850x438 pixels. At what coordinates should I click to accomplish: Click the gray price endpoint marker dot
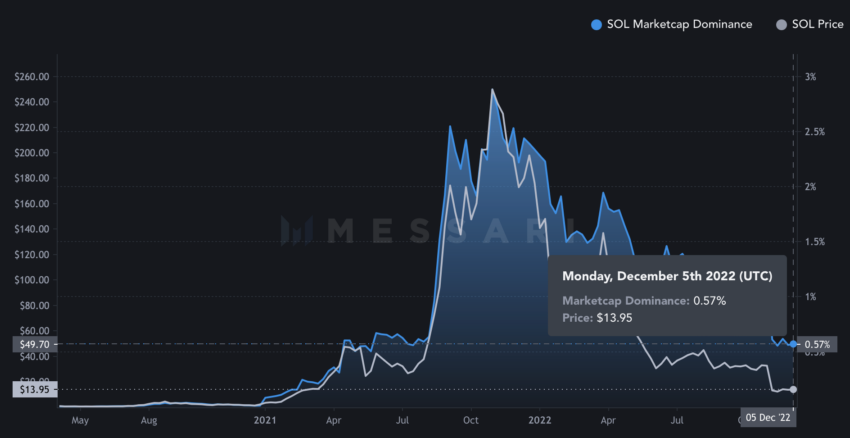pyautogui.click(x=794, y=389)
